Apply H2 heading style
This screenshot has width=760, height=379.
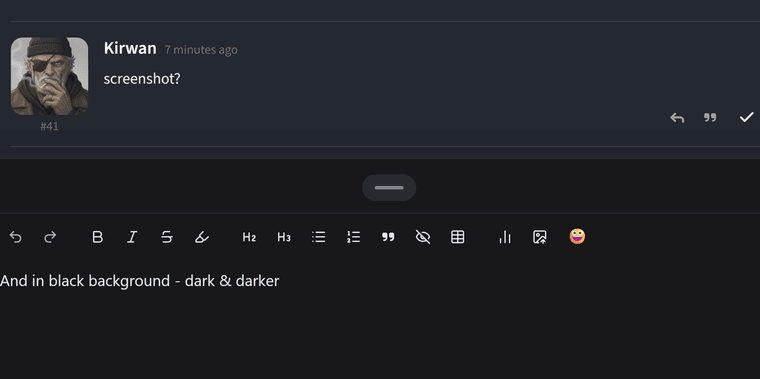click(249, 237)
